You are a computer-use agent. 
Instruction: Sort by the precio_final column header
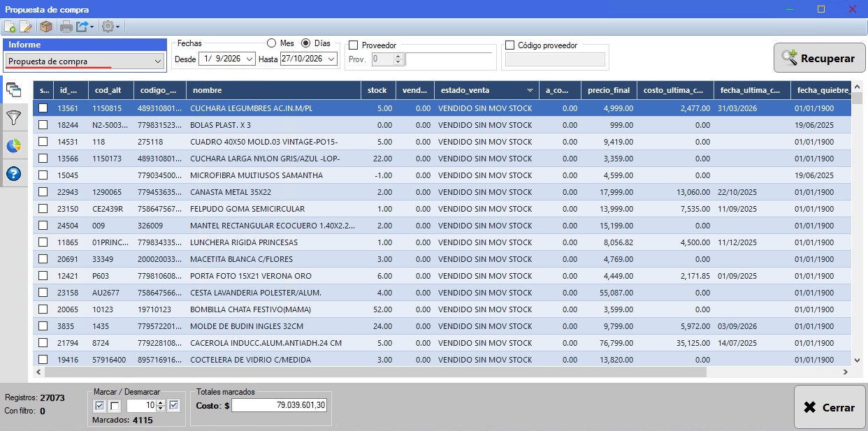609,90
